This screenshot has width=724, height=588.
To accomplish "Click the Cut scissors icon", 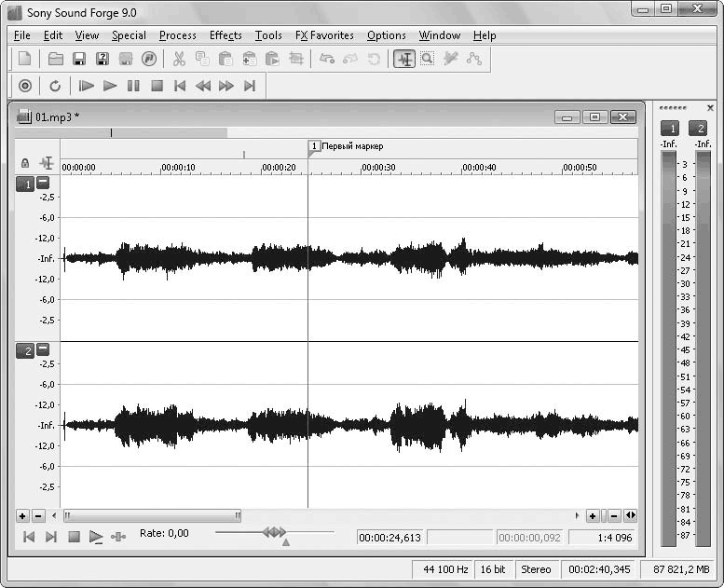I will coord(179,59).
